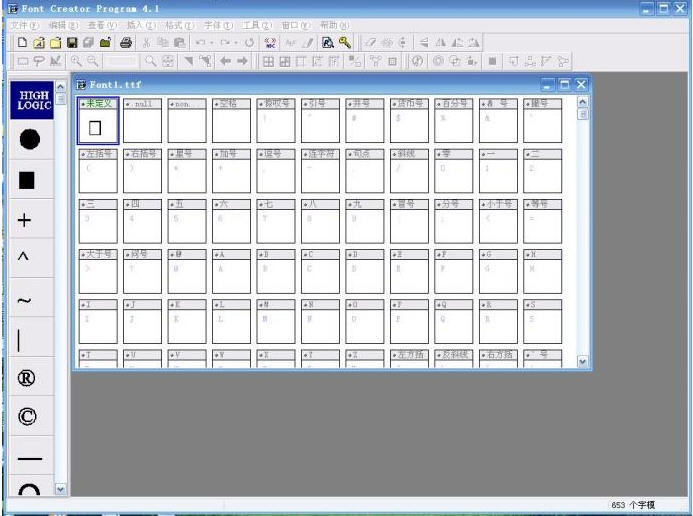Screen dimensions: 693x516
Task: Open the 工具 (Tools) menu
Action: pyautogui.click(x=257, y=24)
